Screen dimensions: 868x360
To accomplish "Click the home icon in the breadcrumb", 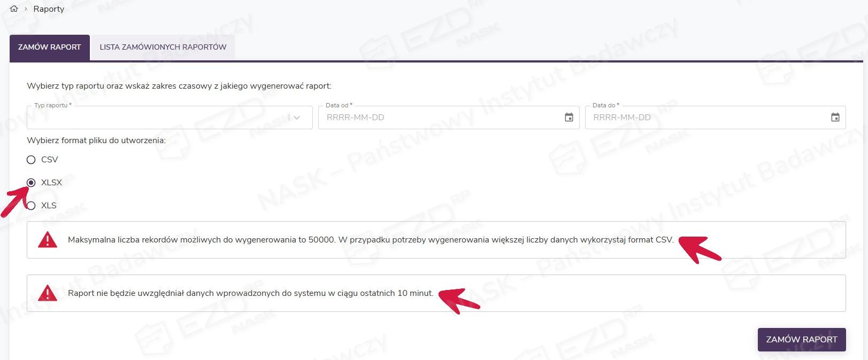I will coord(14,9).
